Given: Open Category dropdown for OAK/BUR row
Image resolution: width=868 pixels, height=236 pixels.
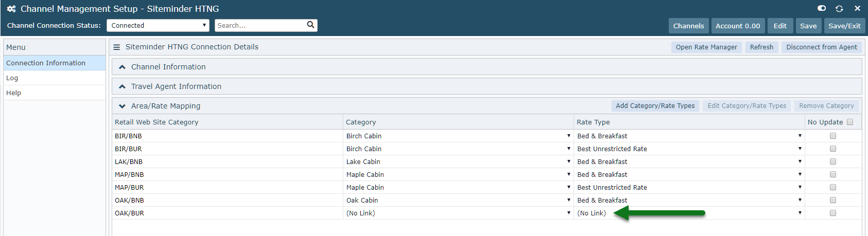Looking at the screenshot, I should [x=458, y=213].
